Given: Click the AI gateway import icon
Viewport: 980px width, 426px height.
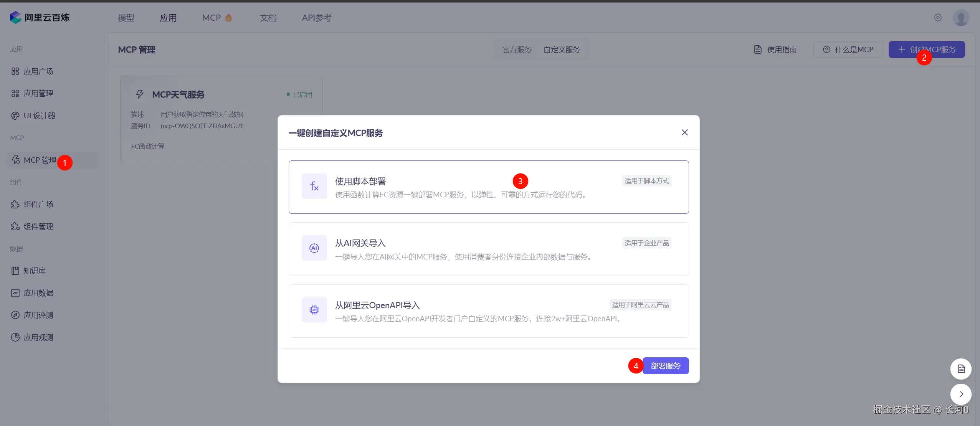Looking at the screenshot, I should (x=314, y=248).
